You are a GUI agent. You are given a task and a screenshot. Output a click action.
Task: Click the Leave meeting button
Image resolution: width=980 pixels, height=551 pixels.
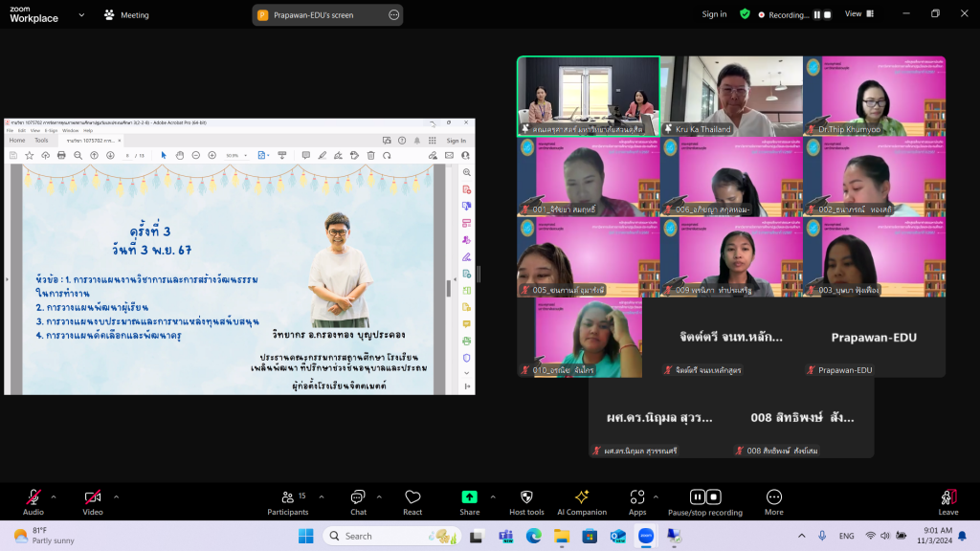pyautogui.click(x=948, y=501)
